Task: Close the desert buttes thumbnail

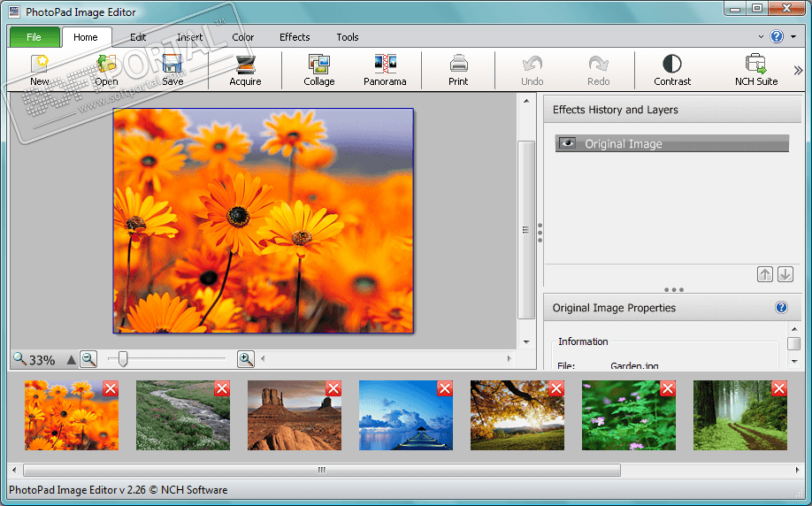Action: [333, 388]
